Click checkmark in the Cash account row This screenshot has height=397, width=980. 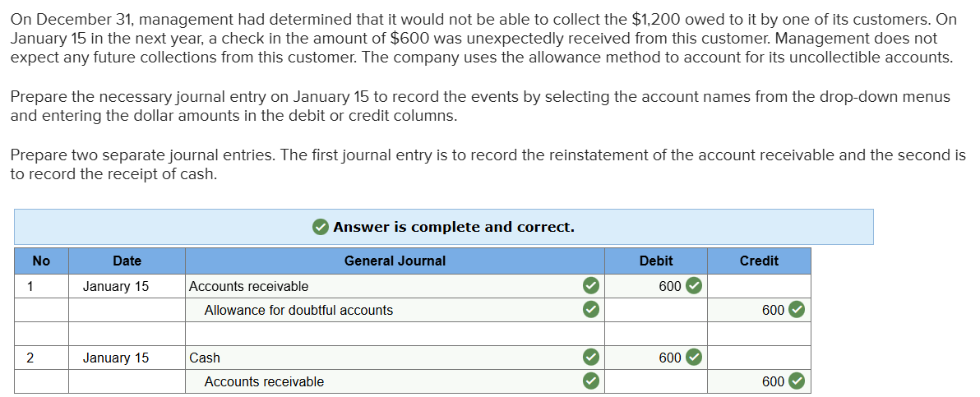(589, 358)
